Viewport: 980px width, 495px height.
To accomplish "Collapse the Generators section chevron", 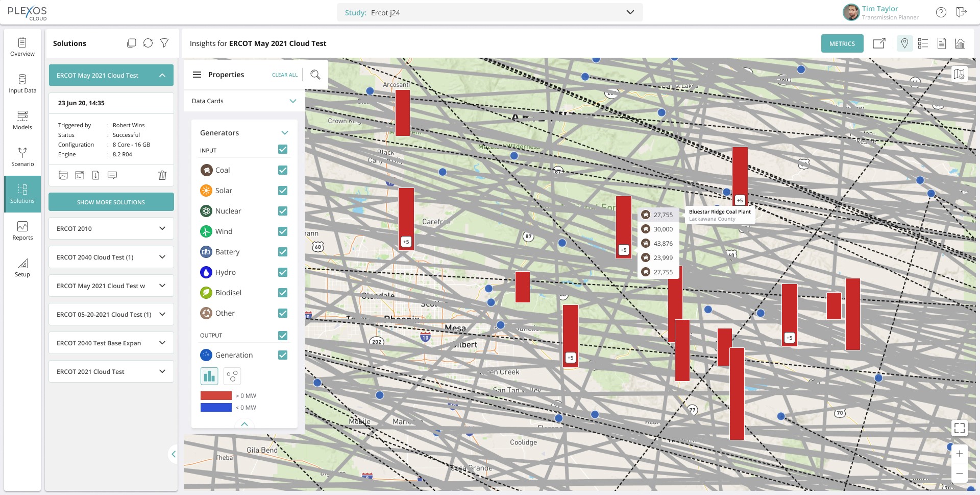I will pyautogui.click(x=285, y=133).
